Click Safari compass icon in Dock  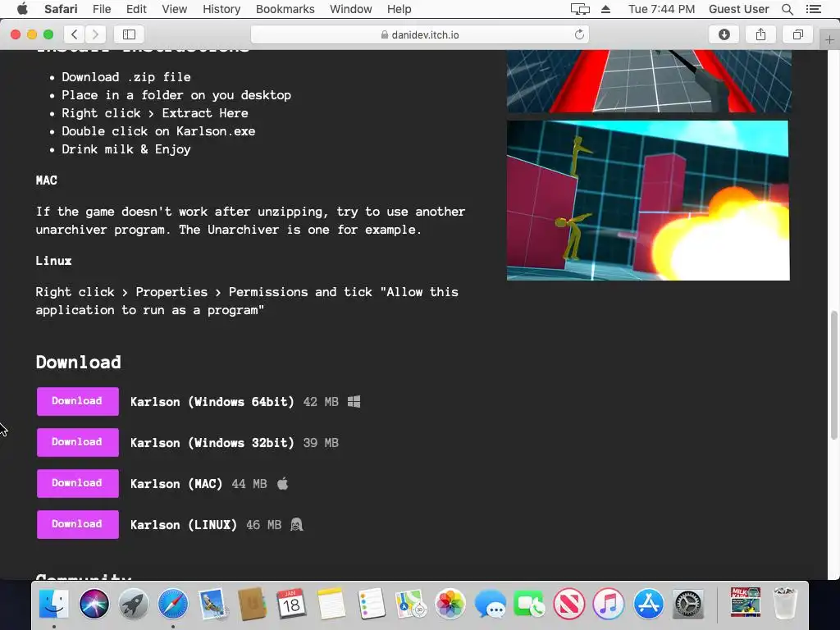[173, 604]
